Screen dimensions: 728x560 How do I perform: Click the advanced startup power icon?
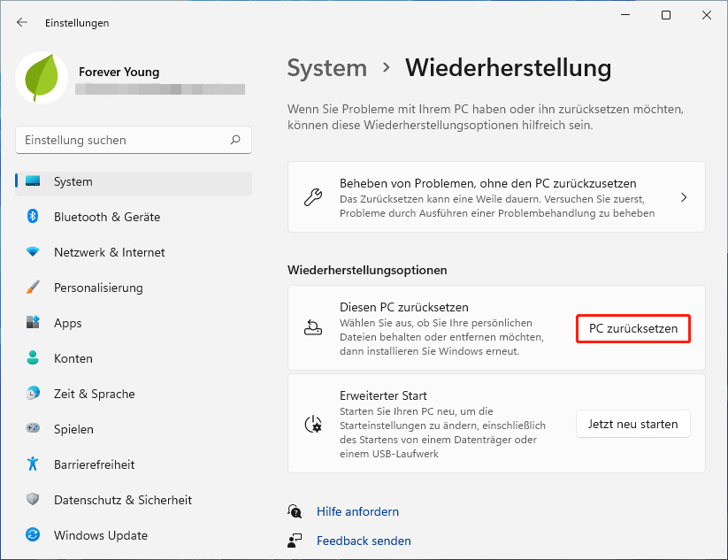tap(313, 424)
